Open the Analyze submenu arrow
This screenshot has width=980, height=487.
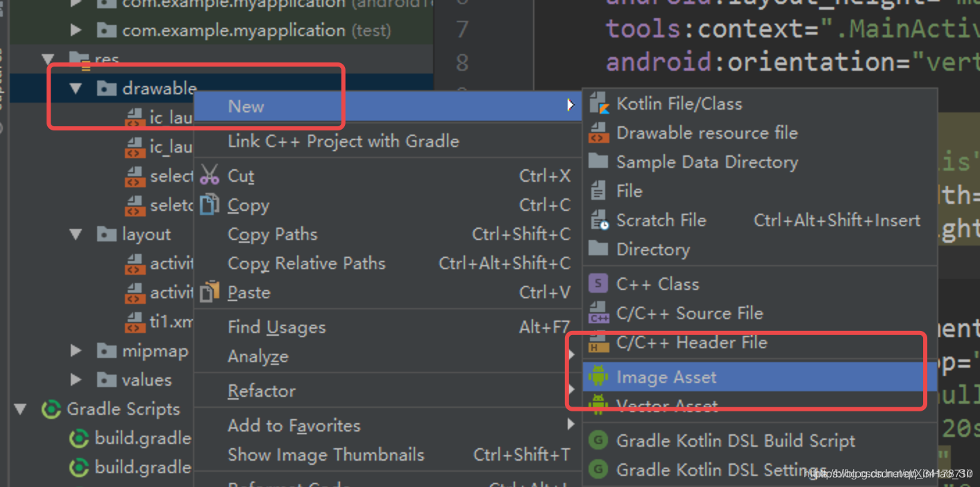571,356
